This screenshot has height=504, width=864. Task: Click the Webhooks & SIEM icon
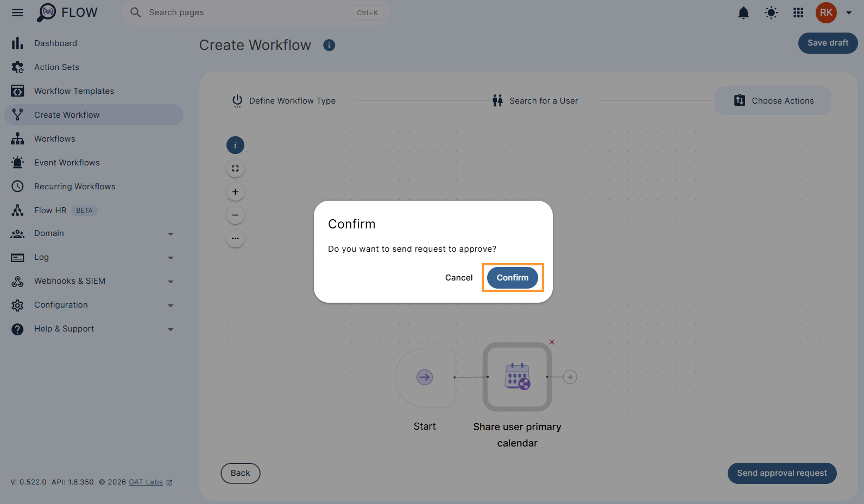point(17,282)
